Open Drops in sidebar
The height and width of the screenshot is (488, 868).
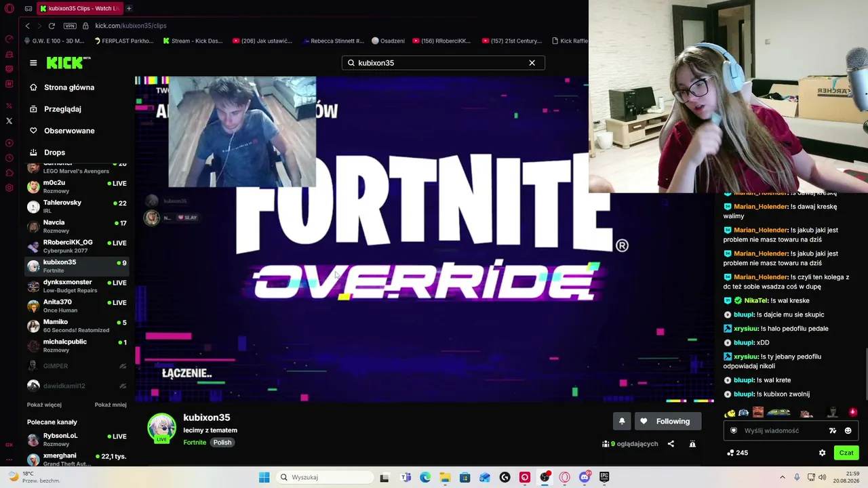(x=54, y=152)
